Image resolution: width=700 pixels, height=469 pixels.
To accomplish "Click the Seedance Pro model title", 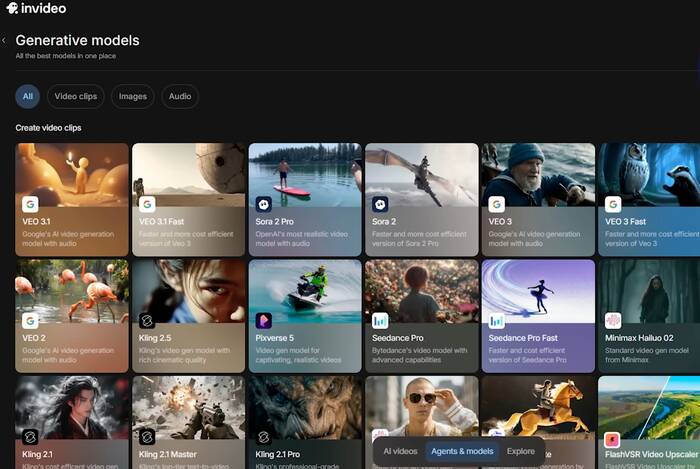I will coord(398,338).
